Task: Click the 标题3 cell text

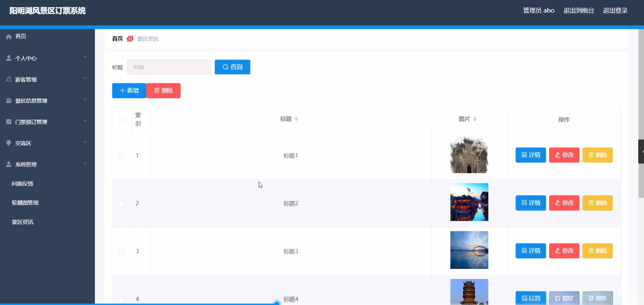Action: 291,252
